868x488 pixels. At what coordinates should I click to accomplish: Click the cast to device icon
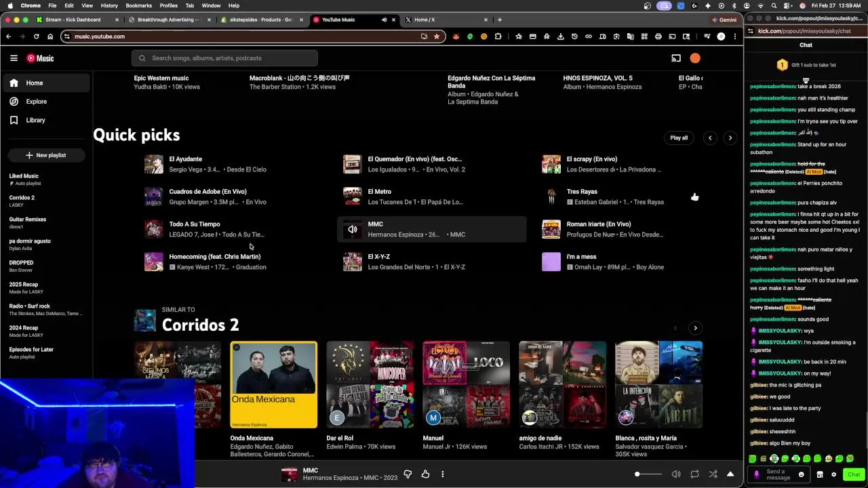pyautogui.click(x=676, y=58)
